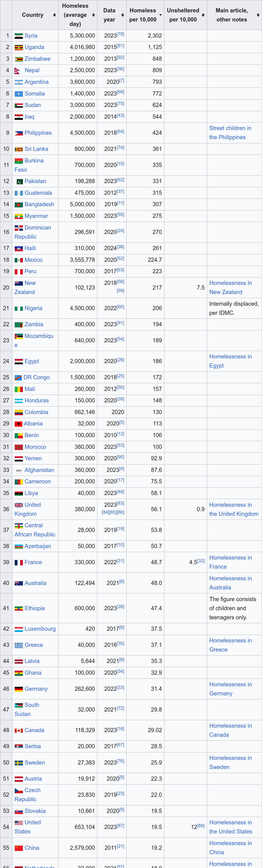262x868 pixels.
Task: Open the Czech Republic country link
Action: pos(28,794)
